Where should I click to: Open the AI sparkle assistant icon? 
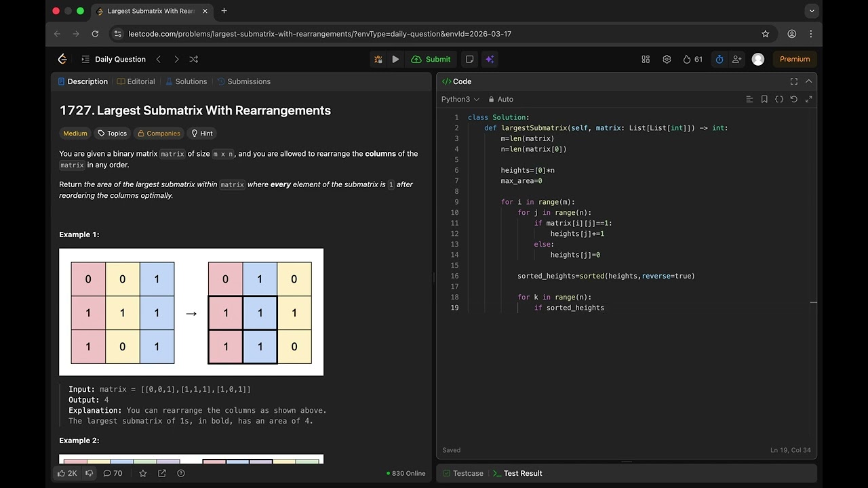click(x=489, y=59)
